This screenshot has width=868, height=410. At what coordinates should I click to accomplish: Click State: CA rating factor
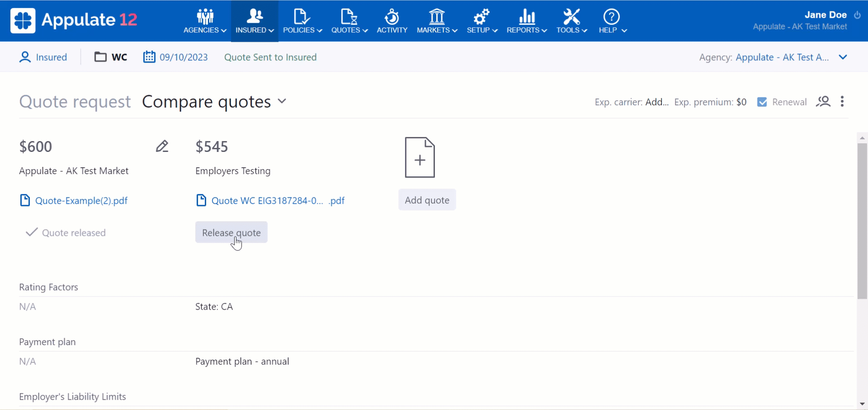(214, 307)
